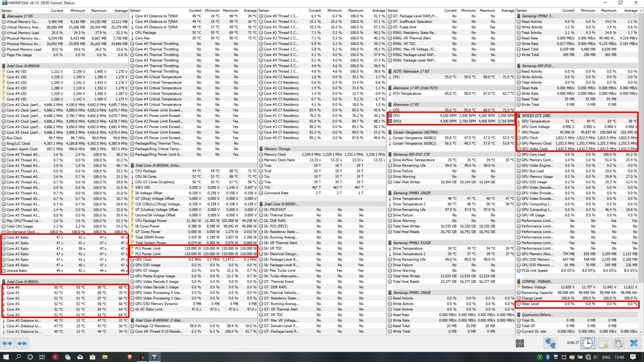Open sensor settings gear icon

point(618,343)
